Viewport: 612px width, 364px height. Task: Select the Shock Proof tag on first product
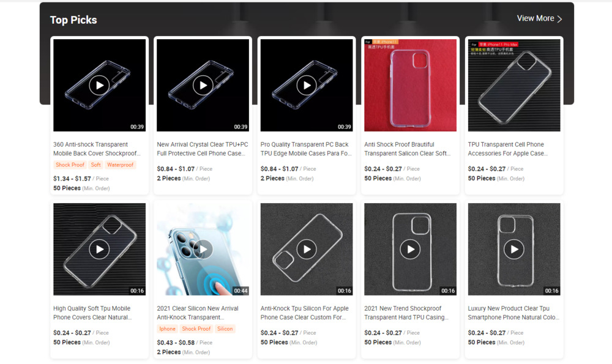[x=70, y=165]
